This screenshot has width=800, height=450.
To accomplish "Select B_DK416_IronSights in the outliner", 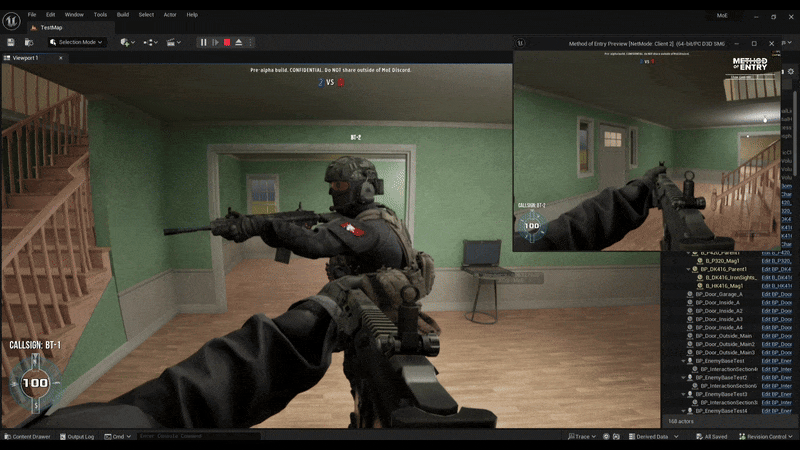I will [x=731, y=278].
